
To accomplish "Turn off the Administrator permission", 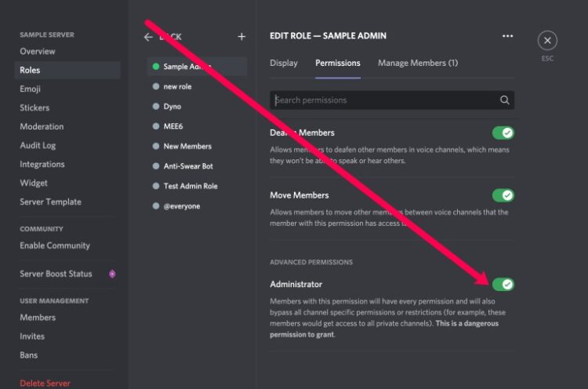I will click(x=503, y=285).
